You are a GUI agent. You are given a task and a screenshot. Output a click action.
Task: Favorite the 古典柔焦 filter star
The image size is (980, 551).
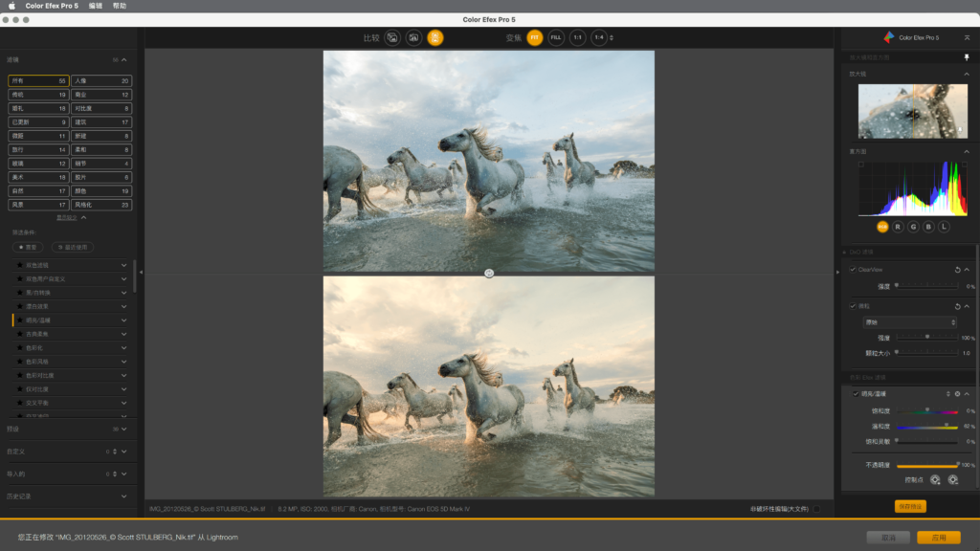pyautogui.click(x=20, y=334)
